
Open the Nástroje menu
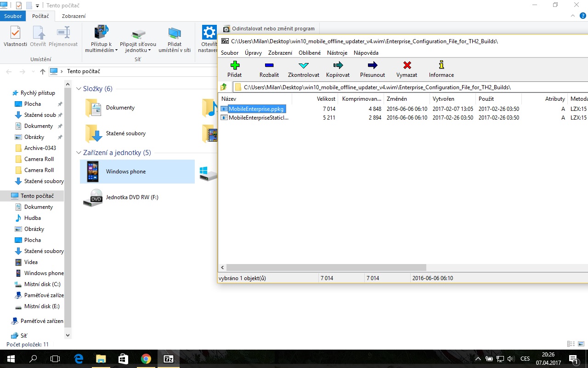coord(337,53)
